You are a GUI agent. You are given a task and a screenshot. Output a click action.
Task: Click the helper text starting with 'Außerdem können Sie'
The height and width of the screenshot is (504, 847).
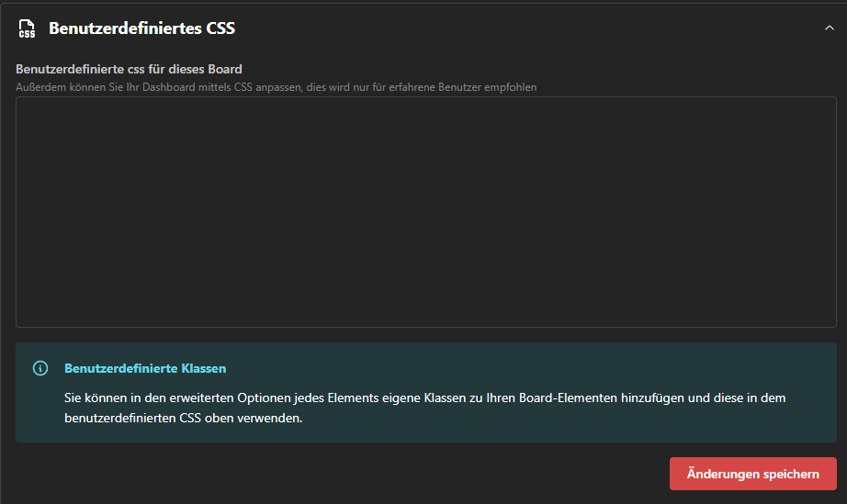click(x=276, y=87)
